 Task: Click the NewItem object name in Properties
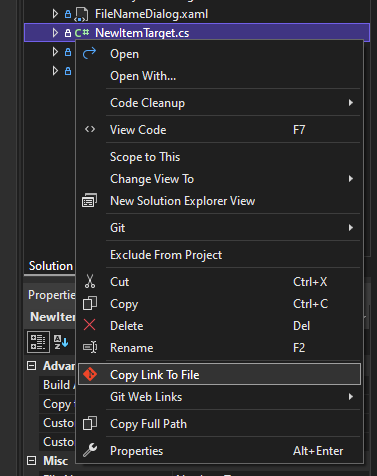pos(52,317)
